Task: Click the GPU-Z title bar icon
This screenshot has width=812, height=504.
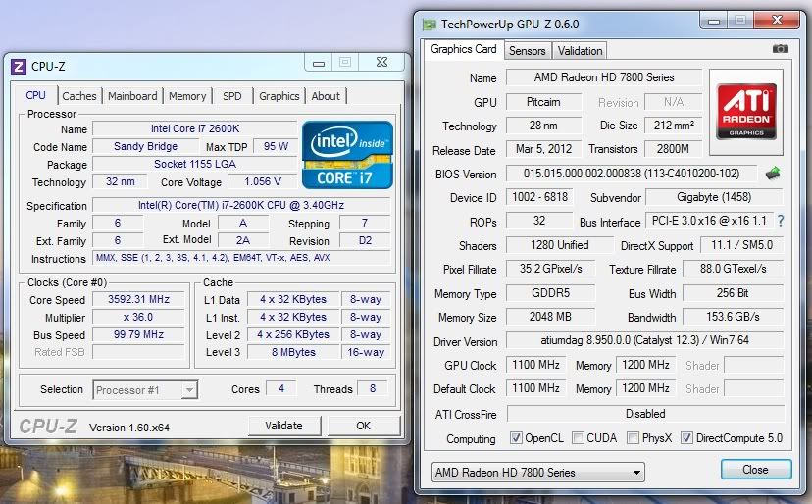Action: click(430, 25)
